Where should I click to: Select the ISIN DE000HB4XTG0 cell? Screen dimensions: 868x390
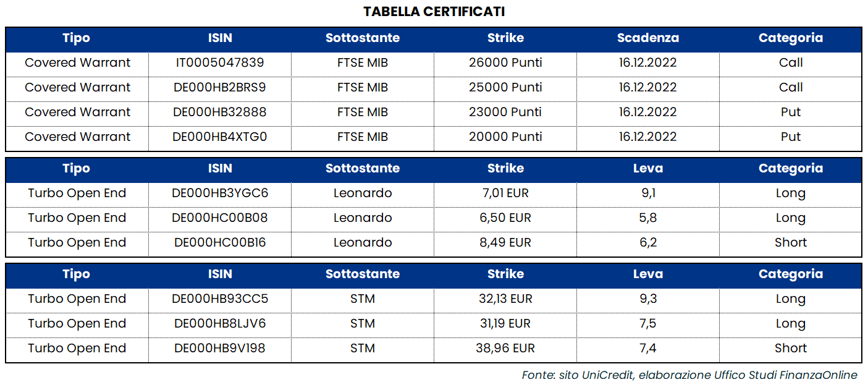coord(220,137)
